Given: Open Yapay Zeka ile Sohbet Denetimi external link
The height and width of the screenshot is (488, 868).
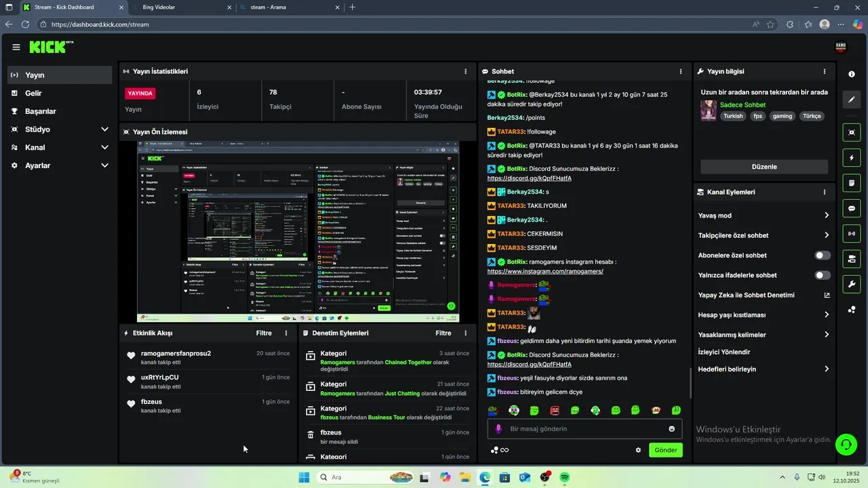Looking at the screenshot, I should click(827, 295).
